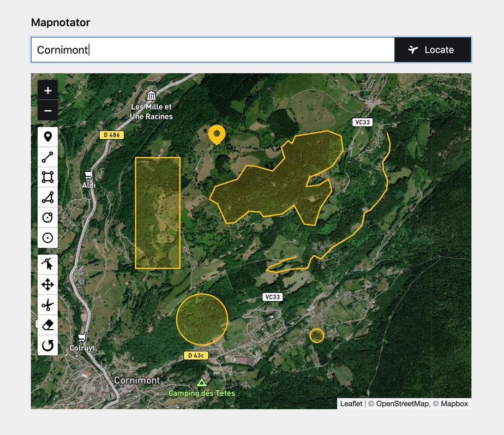The width and height of the screenshot is (504, 435).
Task: Click the yellow rectangle annotation
Action: [158, 213]
